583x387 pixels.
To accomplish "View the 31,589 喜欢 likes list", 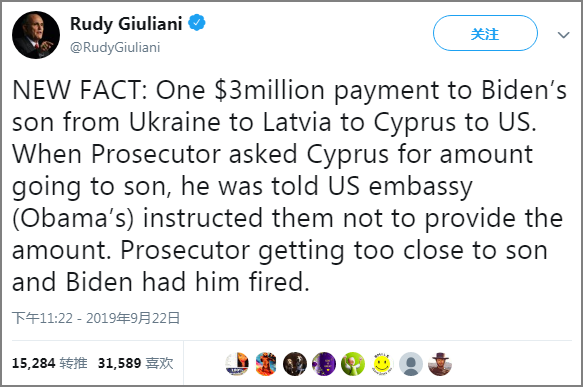I will point(135,363).
